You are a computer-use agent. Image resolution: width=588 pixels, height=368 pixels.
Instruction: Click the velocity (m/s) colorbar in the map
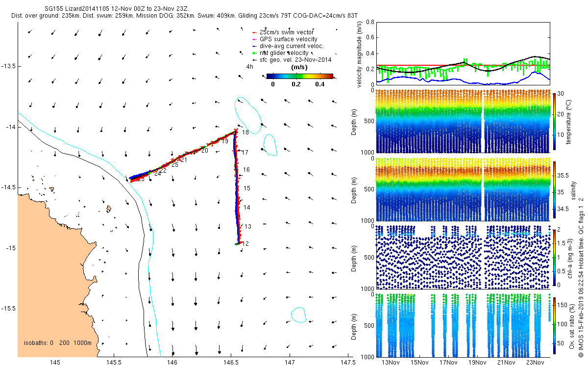pos(300,77)
